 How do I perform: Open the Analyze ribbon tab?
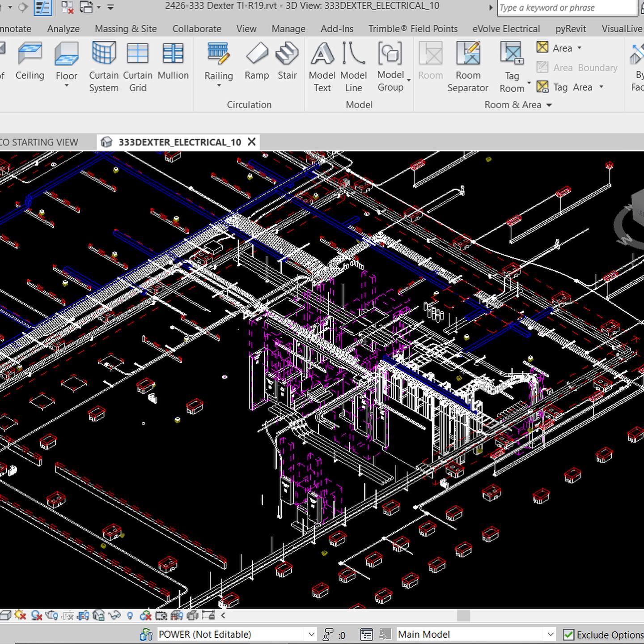(x=63, y=29)
